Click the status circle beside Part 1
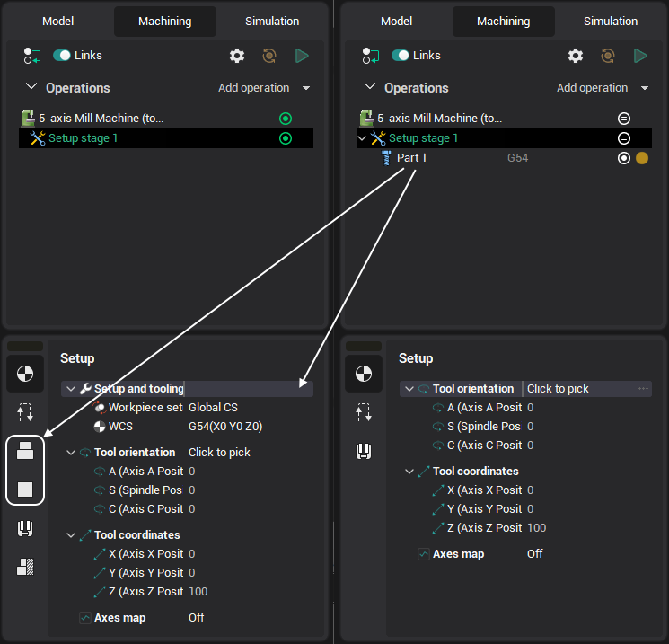The width and height of the screenshot is (669, 644). click(x=624, y=158)
